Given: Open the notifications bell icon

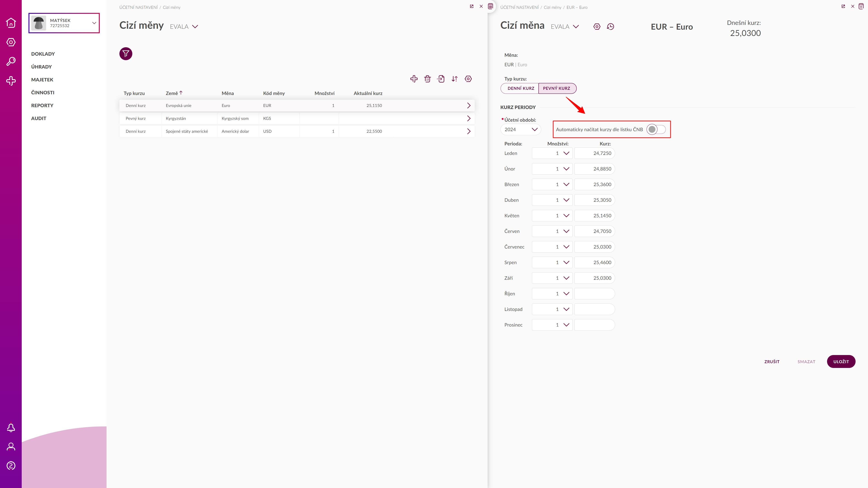Looking at the screenshot, I should (x=11, y=428).
